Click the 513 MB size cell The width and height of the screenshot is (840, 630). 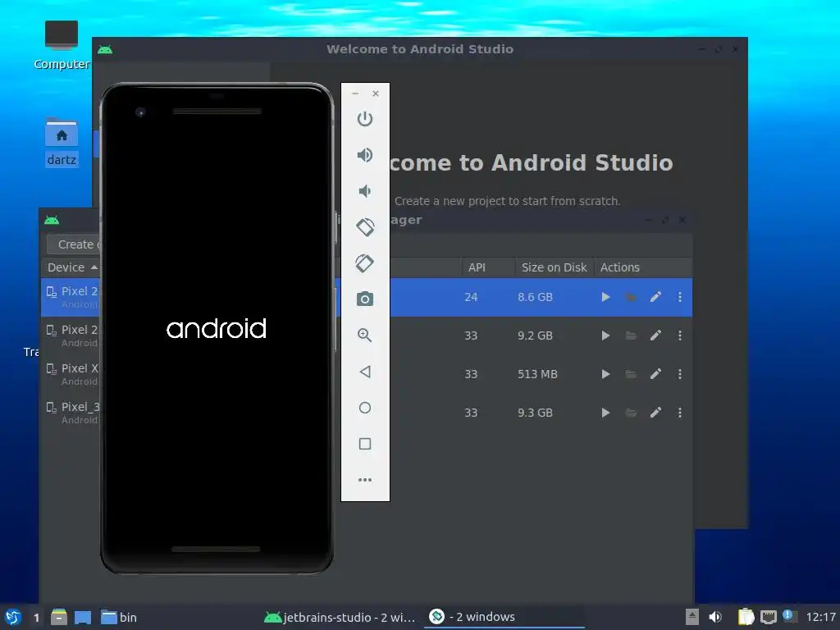(537, 374)
